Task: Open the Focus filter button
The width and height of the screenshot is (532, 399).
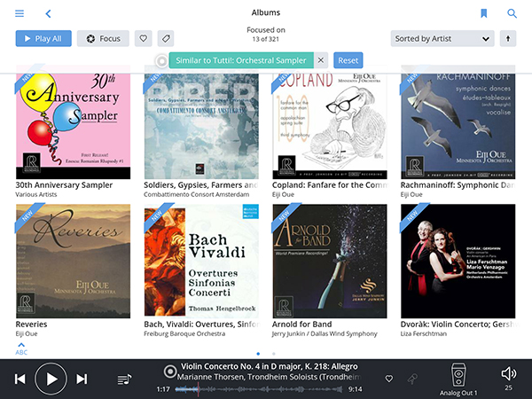Action: point(103,38)
